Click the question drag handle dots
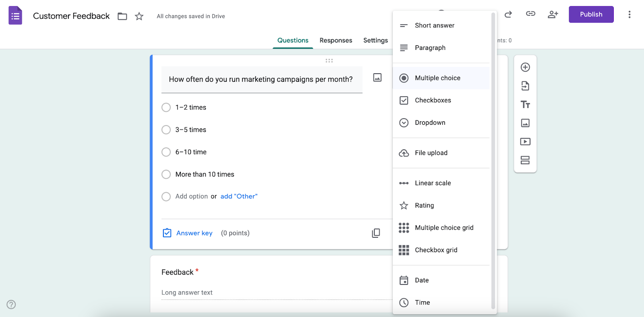This screenshot has height=317, width=644. (x=329, y=61)
